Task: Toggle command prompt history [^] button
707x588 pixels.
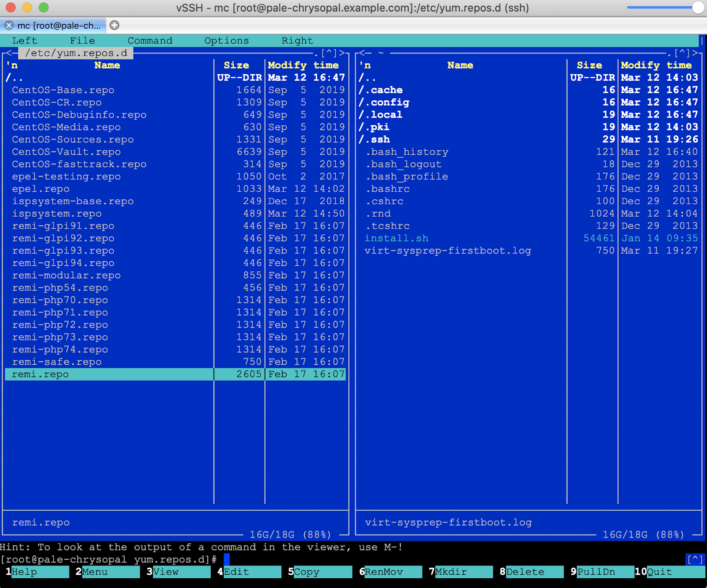Action: [695, 559]
